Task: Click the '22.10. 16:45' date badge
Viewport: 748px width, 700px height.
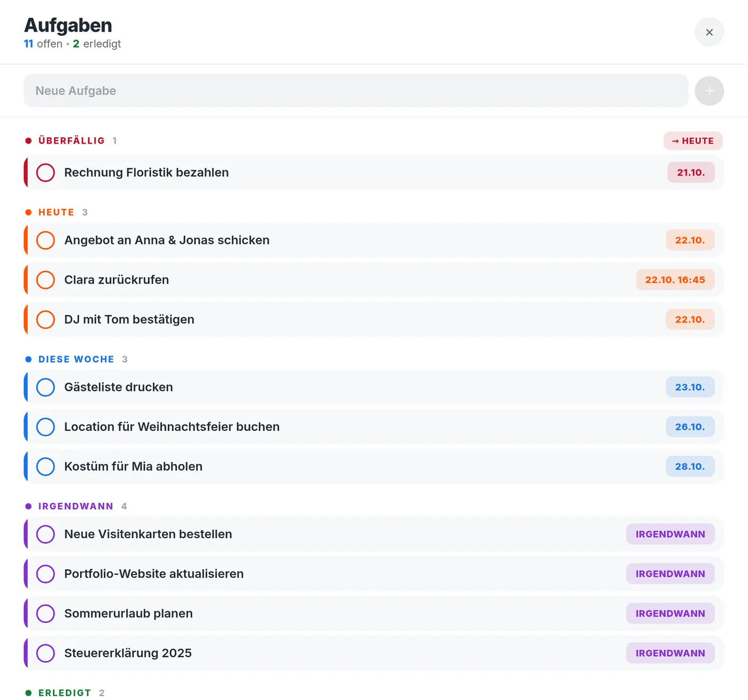Action: [x=675, y=280]
